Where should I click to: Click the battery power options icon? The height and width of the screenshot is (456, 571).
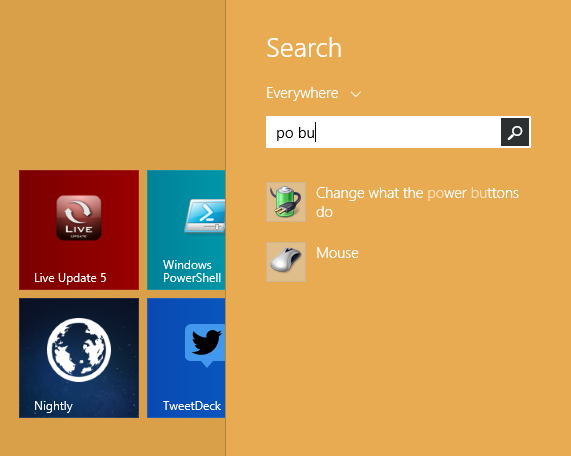coord(286,202)
